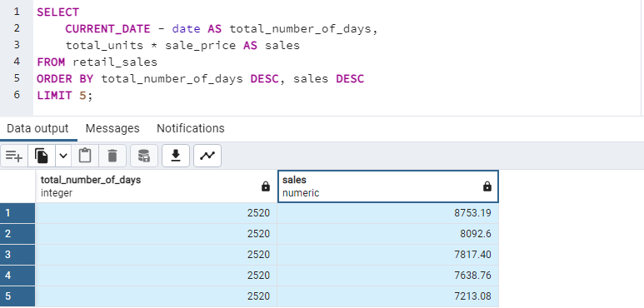Screen dimensions: 644x308
Task: Select the sales column header
Action: [388, 186]
